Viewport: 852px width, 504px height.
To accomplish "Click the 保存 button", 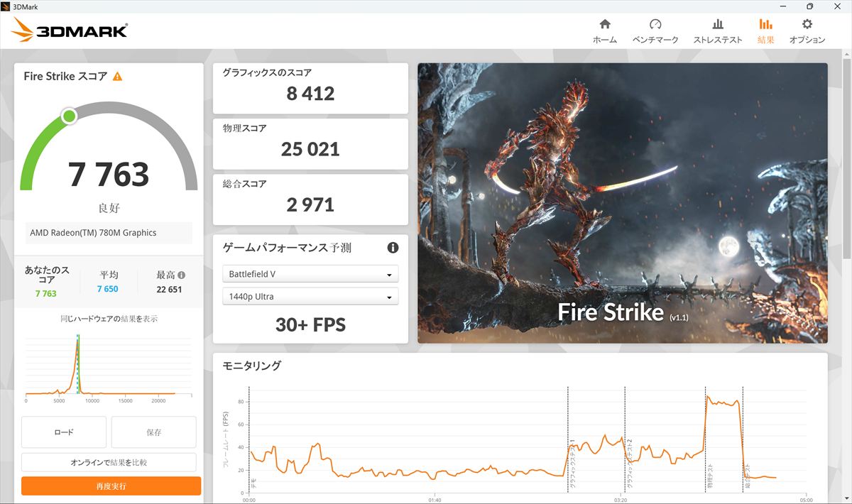I will click(x=153, y=432).
